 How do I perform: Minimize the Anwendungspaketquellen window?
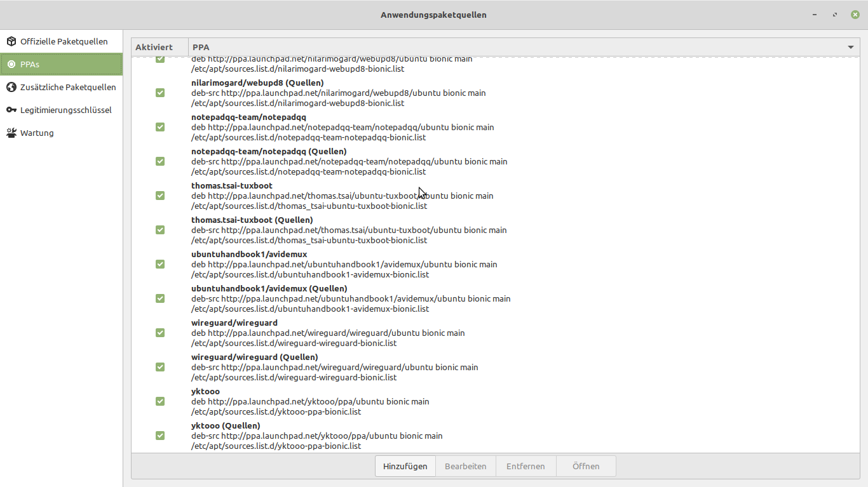pyautogui.click(x=815, y=15)
